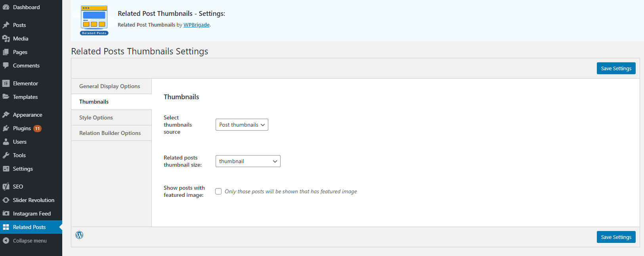Open the Dashboard menu item
The image size is (644, 256).
[31, 7]
